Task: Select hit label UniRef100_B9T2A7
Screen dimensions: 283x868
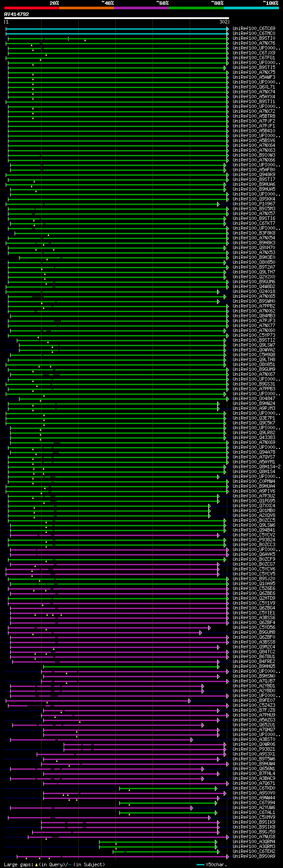Action: pyautogui.click(x=254, y=267)
